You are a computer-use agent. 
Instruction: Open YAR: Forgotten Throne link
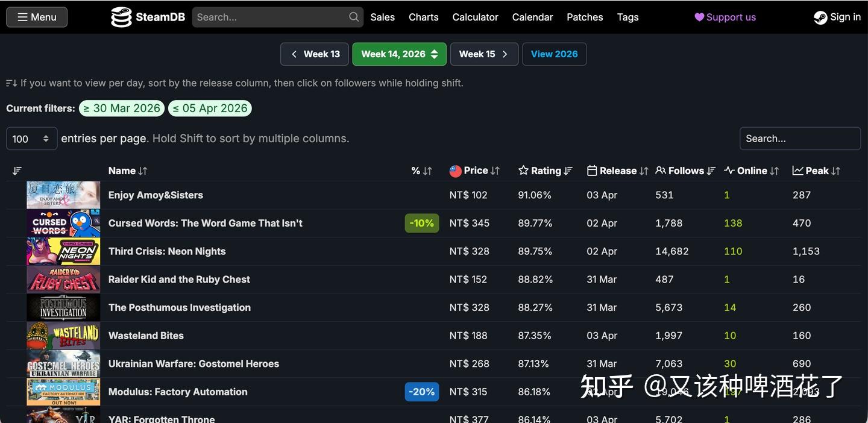tap(162, 419)
